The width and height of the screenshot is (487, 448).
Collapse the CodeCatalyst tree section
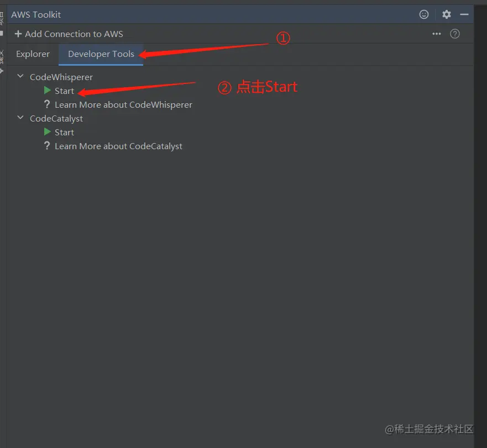click(20, 118)
